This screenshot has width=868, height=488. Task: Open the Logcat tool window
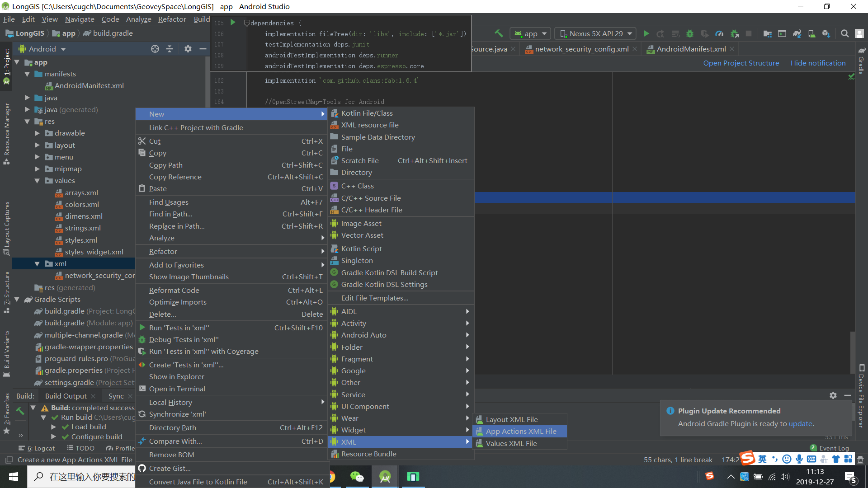tap(37, 448)
